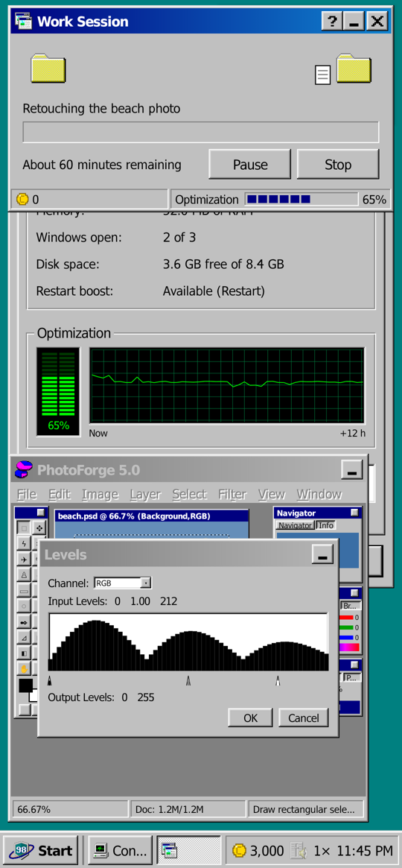Open the Start menu
This screenshot has height=868, width=402.
[x=42, y=850]
